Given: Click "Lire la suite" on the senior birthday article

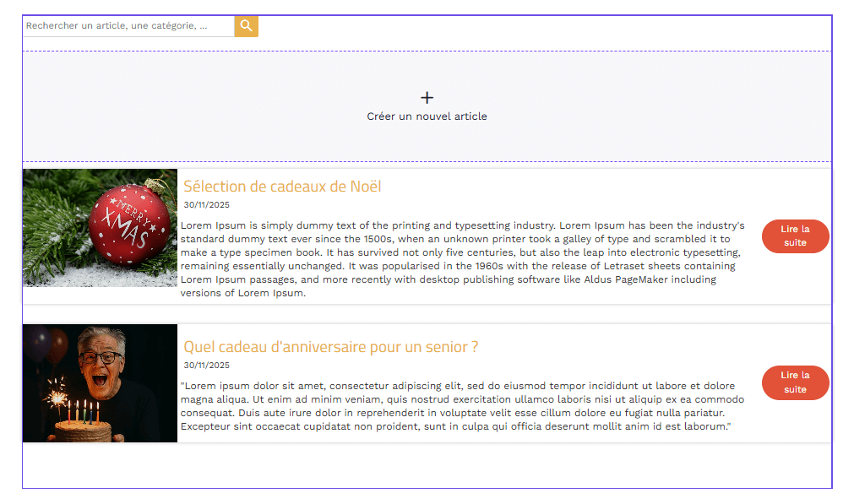Looking at the screenshot, I should click(795, 382).
